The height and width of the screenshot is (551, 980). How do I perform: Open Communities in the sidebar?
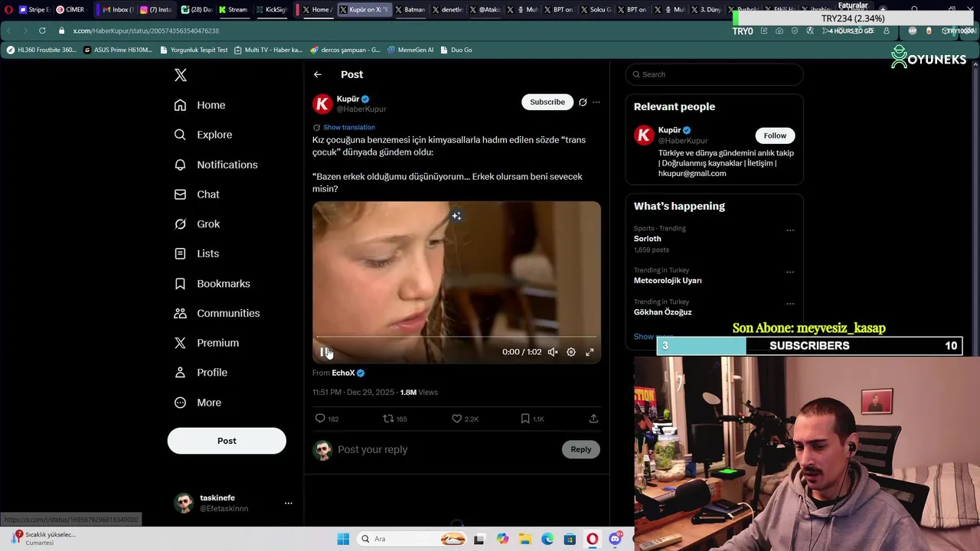tap(217, 313)
